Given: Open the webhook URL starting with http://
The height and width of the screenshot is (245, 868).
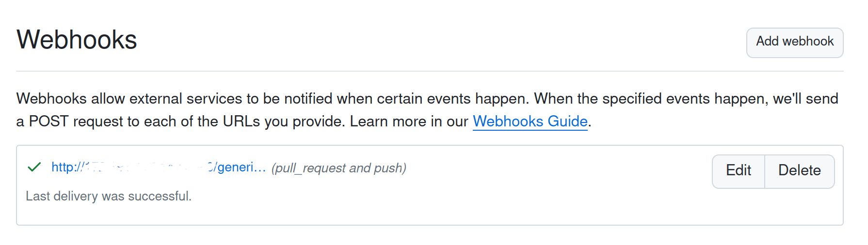Looking at the screenshot, I should pos(159,168).
